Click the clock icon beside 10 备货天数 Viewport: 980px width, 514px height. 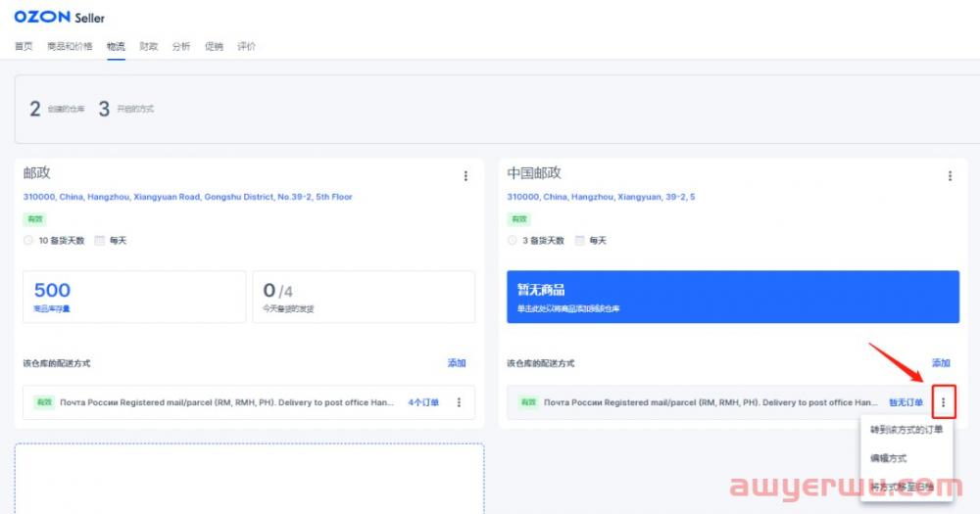point(28,241)
